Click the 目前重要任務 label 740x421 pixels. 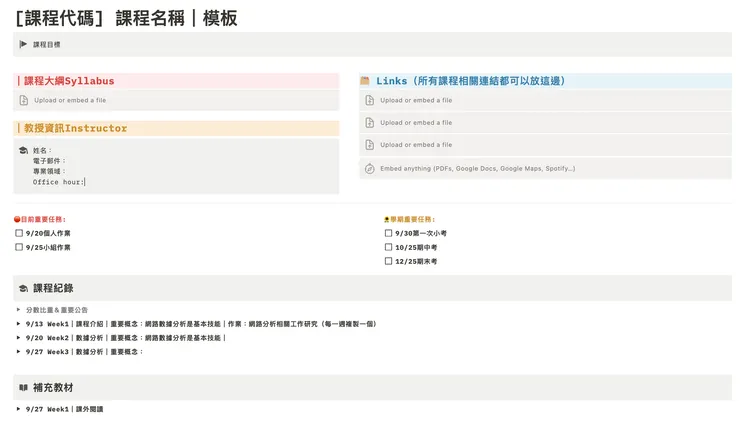43,219
